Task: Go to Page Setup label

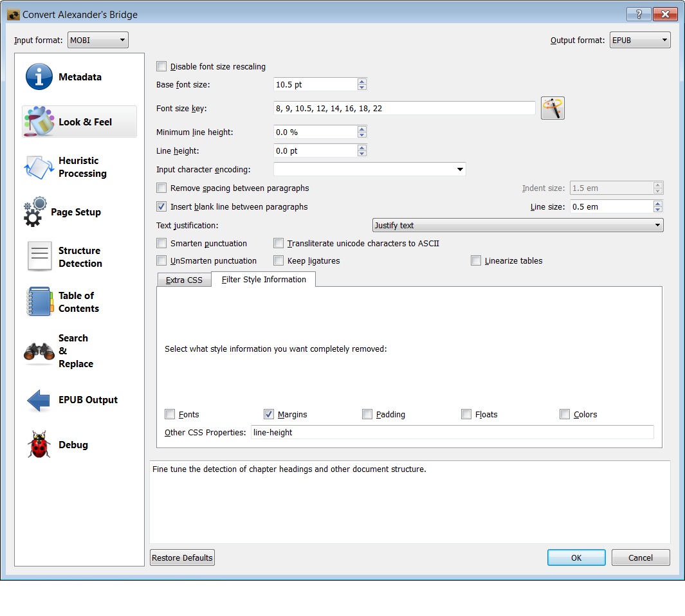Action: (x=76, y=212)
